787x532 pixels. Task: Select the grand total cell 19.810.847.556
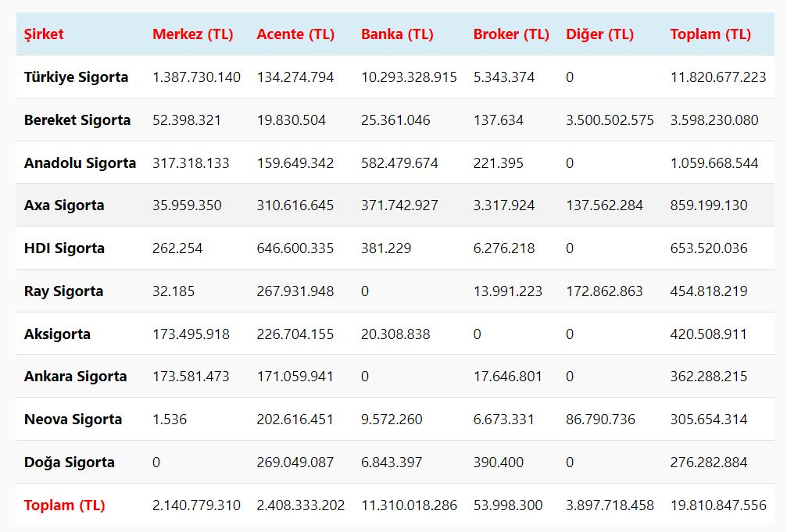(x=718, y=505)
